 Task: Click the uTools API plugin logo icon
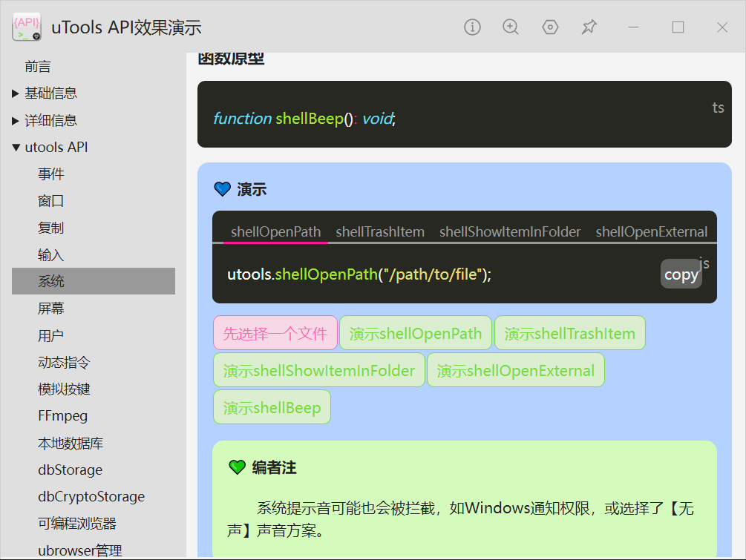click(27, 27)
